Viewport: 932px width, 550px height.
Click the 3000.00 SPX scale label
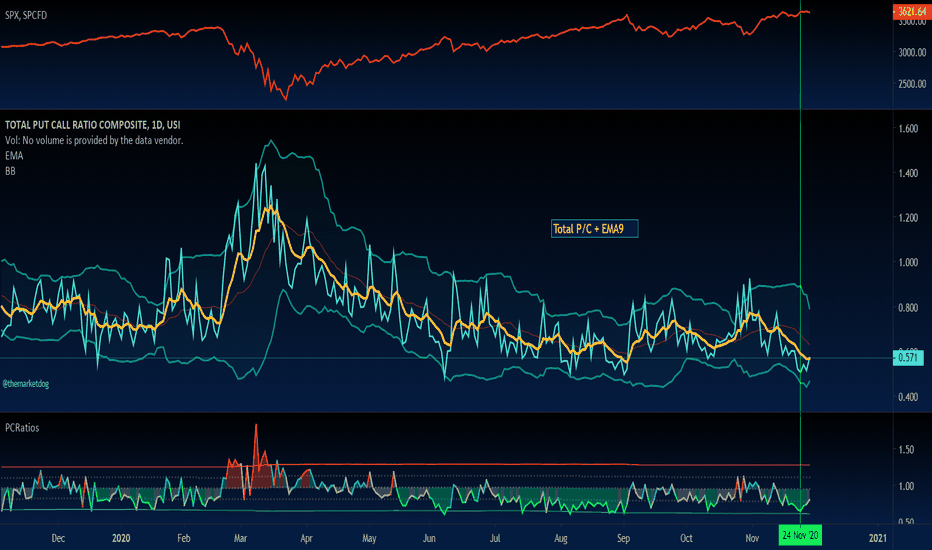[912, 52]
